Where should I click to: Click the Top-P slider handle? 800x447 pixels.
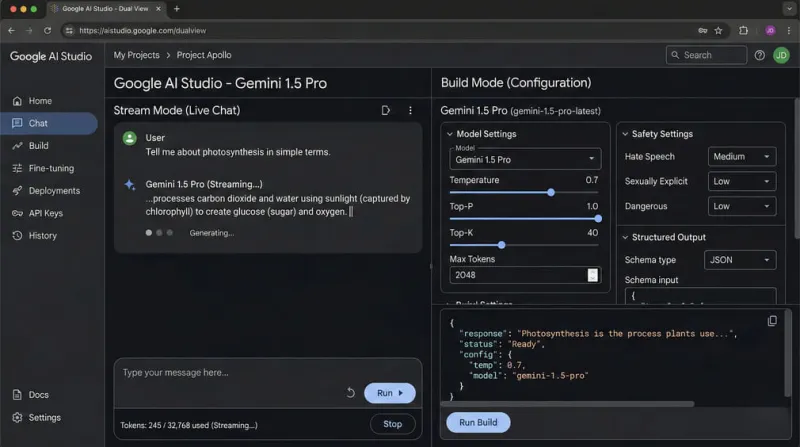598,219
